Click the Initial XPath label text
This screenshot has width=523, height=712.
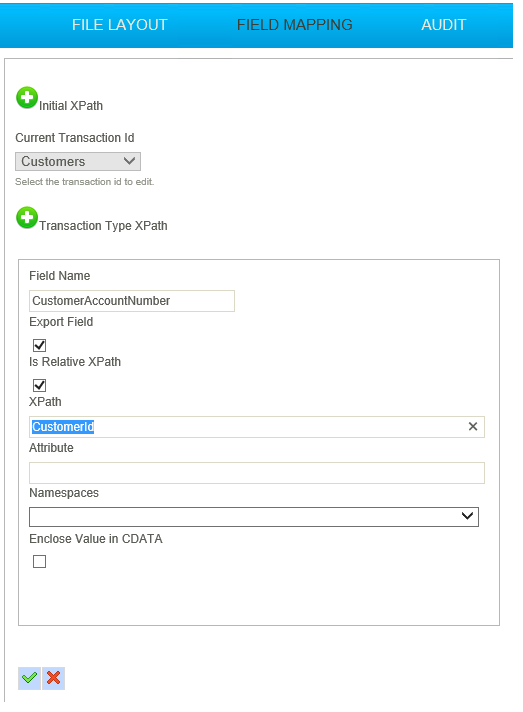click(71, 106)
